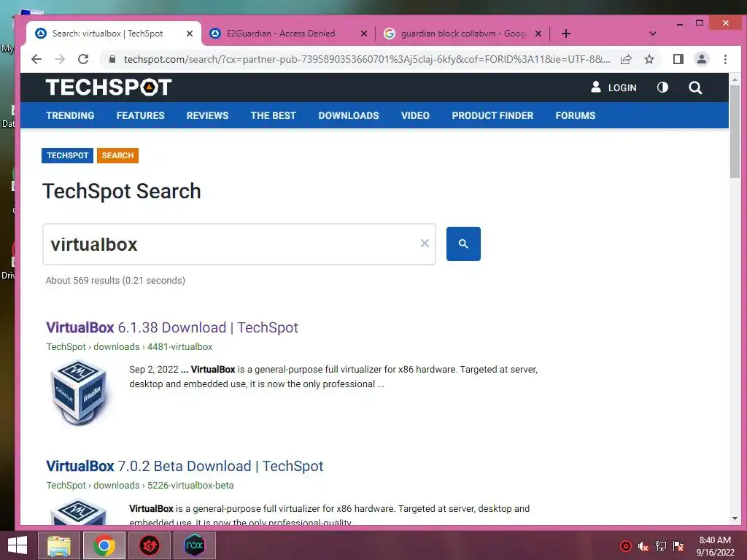This screenshot has width=747, height=560.
Task: Open VirtualBox 7.0.2 Beta Download result
Action: [x=185, y=466]
